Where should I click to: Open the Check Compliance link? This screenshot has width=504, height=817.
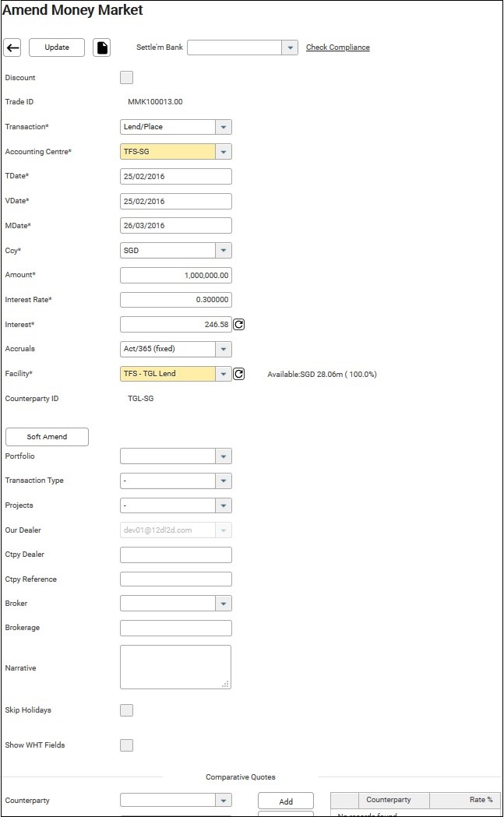tap(338, 48)
